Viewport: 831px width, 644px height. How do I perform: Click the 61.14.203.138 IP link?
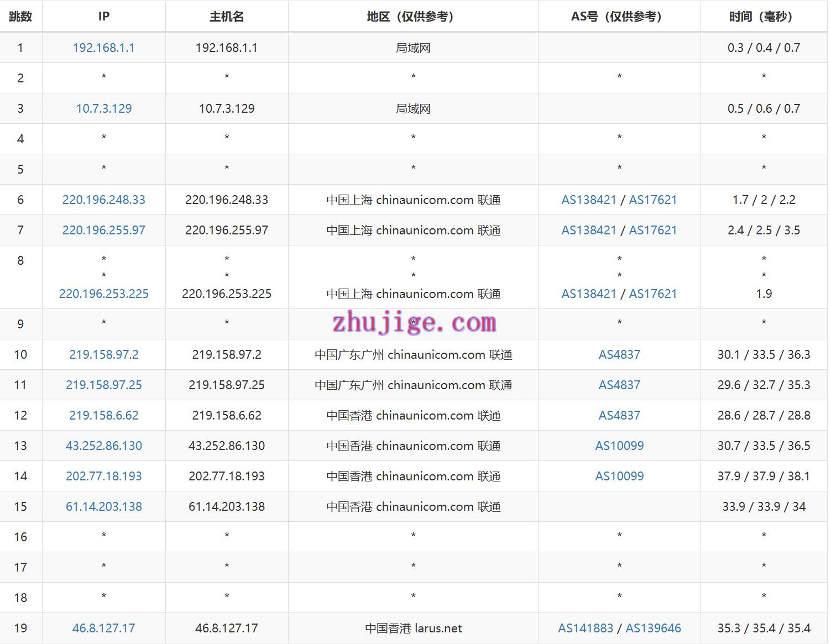(103, 507)
